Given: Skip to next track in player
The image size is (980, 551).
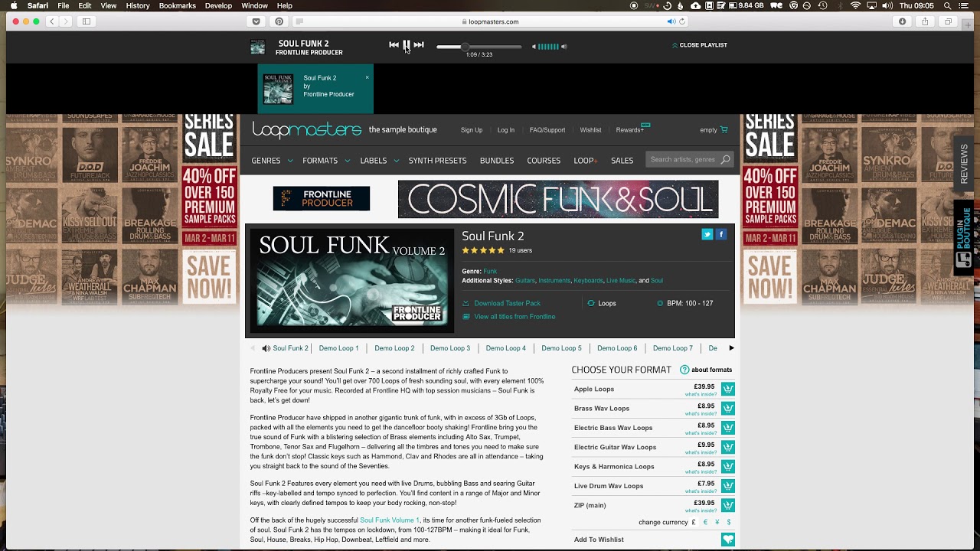Looking at the screenshot, I should pyautogui.click(x=419, y=45).
